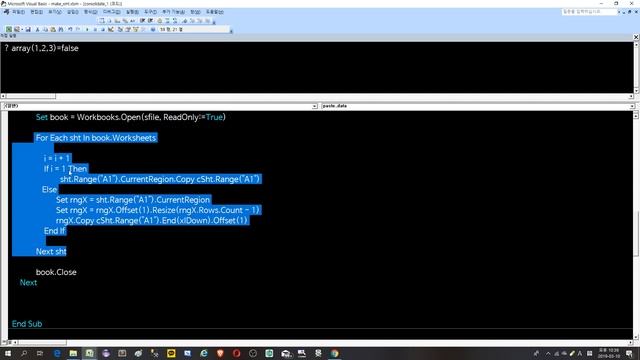The height and width of the screenshot is (360, 640).
Task: Open the Project Explorer icon
Action: click(120, 29)
